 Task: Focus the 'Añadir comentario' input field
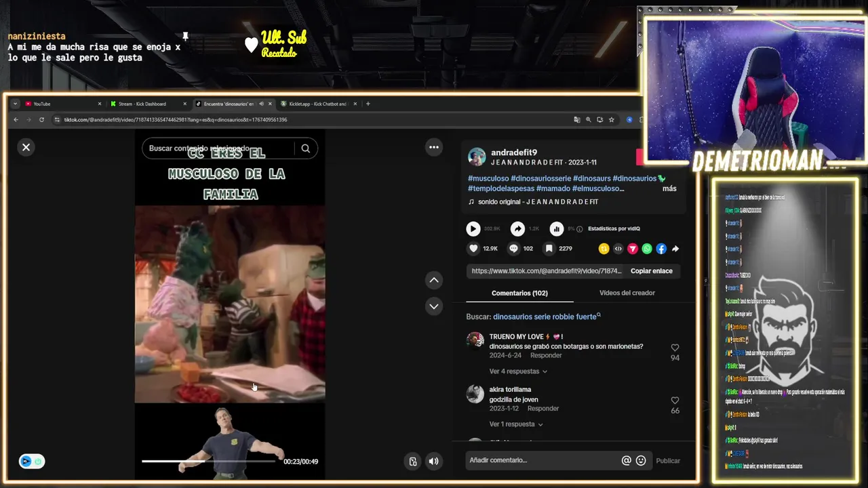(542, 460)
